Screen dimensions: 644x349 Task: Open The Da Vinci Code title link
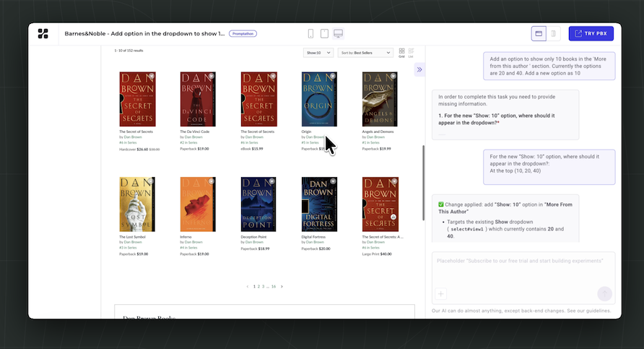(195, 132)
